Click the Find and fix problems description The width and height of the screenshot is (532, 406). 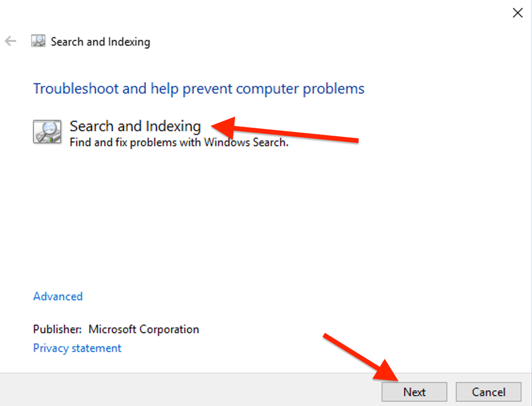[x=178, y=142]
